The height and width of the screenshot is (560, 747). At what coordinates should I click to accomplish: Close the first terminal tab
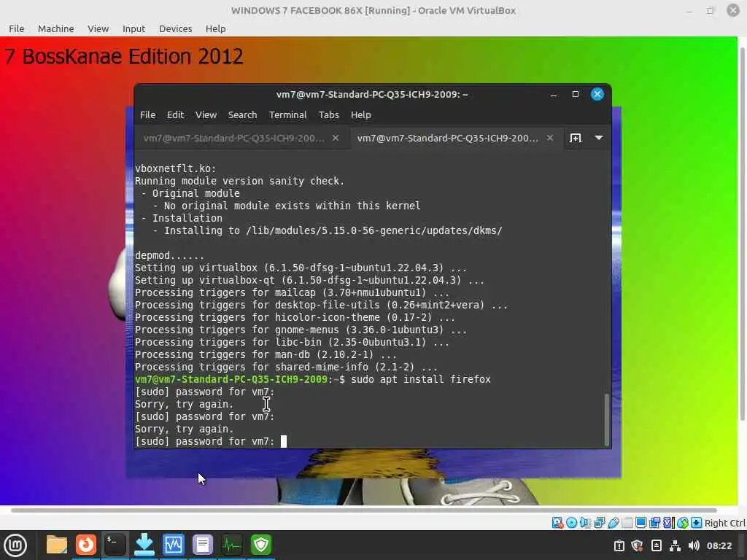pos(336,138)
